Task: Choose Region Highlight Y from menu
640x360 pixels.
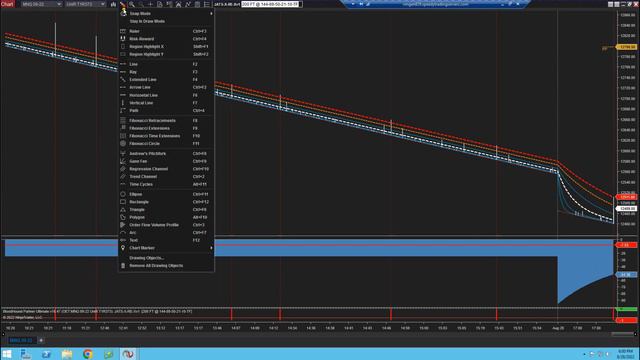Action: (x=166, y=54)
